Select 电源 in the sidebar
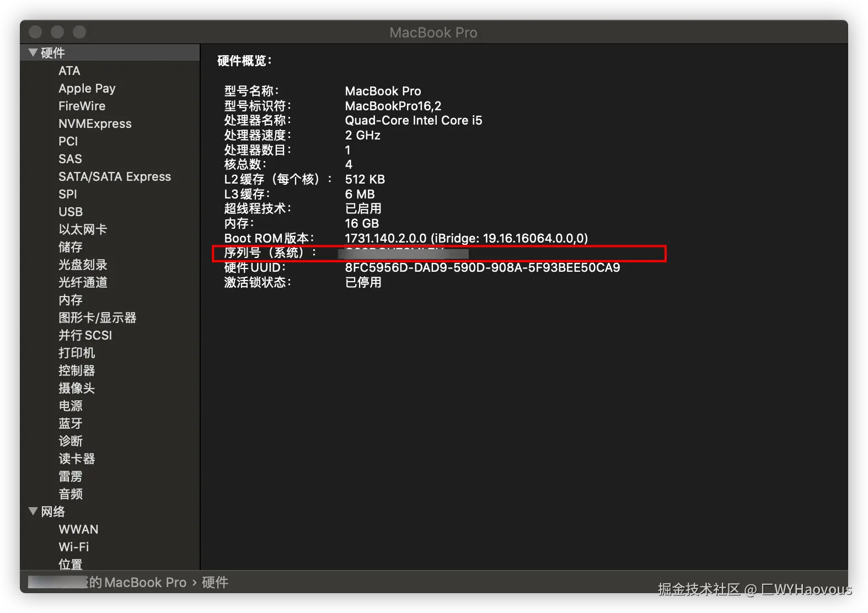The width and height of the screenshot is (868, 613). pyautogui.click(x=71, y=406)
